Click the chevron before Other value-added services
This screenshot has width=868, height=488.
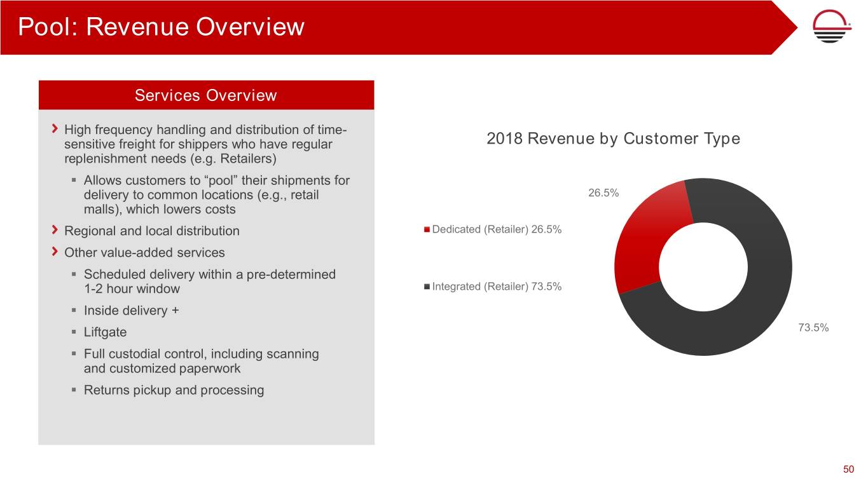pos(55,252)
